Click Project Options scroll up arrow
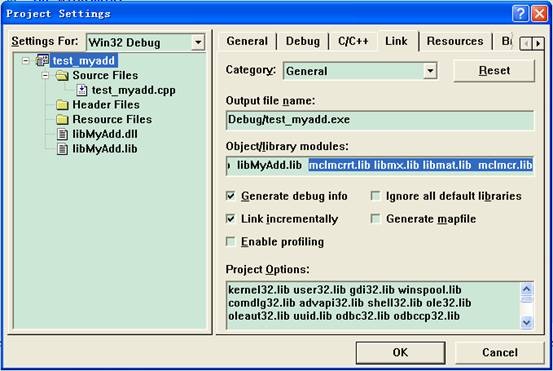Viewport: 553px width, 371px height. click(527, 290)
